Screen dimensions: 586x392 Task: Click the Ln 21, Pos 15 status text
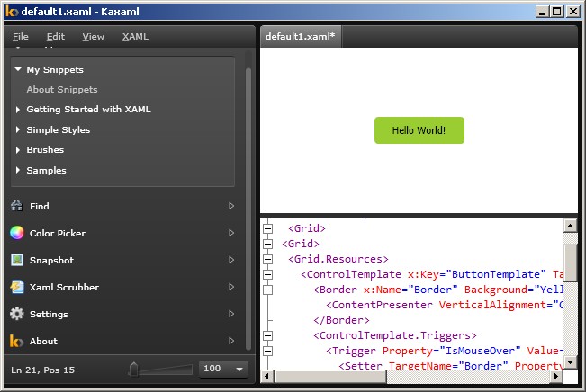click(x=43, y=370)
